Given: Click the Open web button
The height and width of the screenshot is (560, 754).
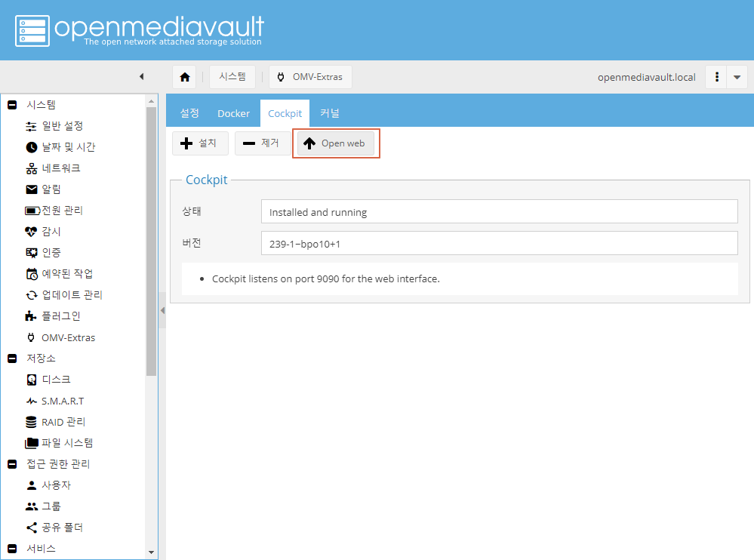Looking at the screenshot, I should [x=336, y=143].
